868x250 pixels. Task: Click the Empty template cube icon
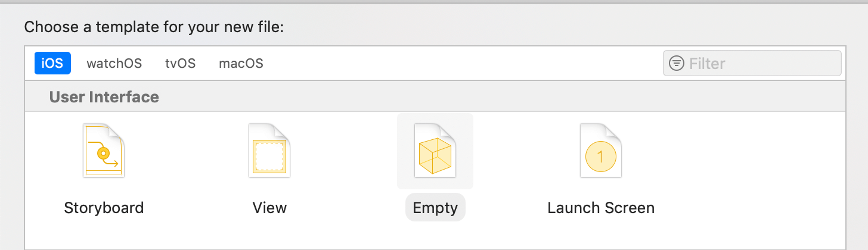435,151
